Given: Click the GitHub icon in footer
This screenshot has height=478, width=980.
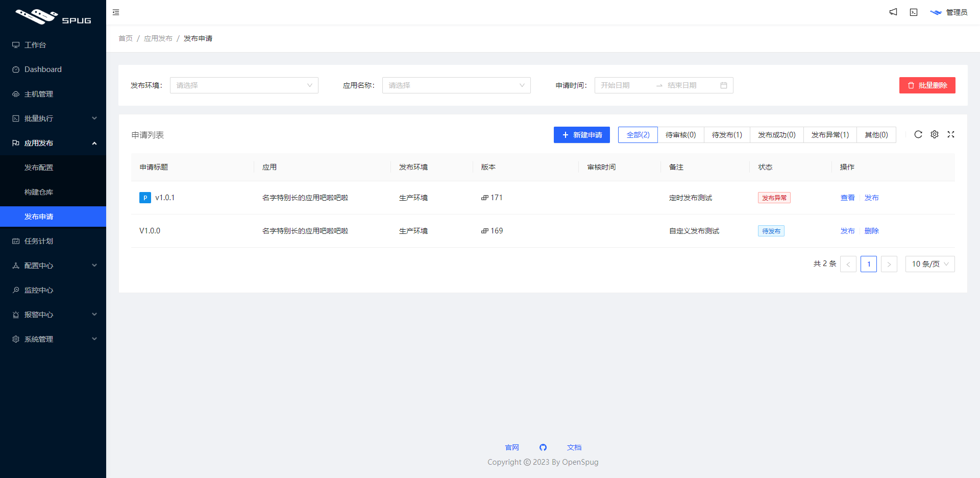Looking at the screenshot, I should 543,447.
